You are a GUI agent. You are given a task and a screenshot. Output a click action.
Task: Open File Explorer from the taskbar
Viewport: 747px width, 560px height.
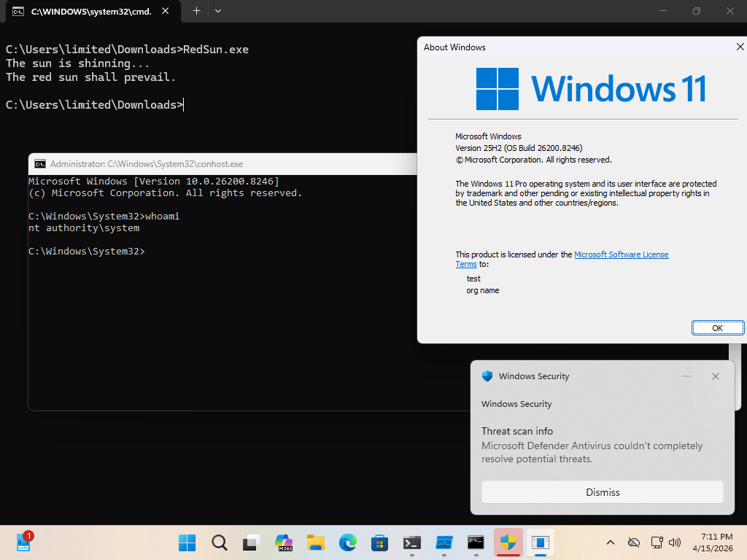[315, 542]
